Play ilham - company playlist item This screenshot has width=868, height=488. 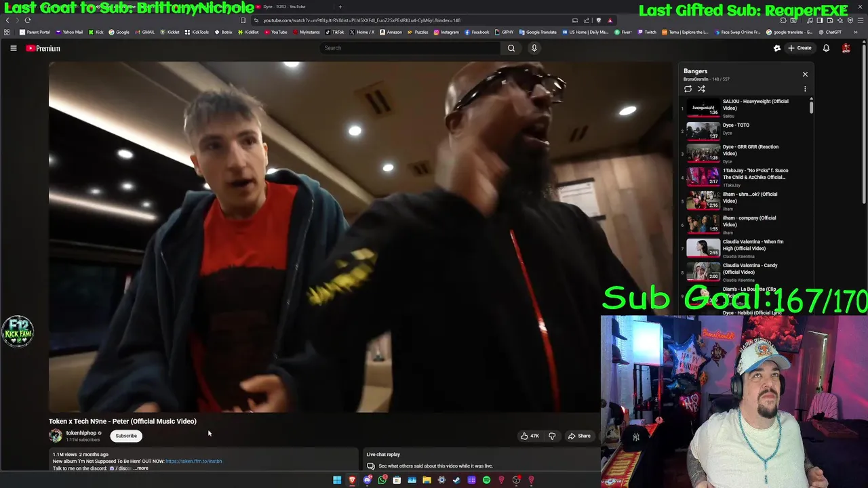point(744,224)
